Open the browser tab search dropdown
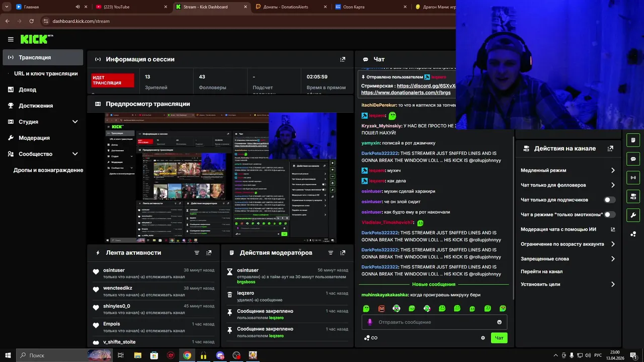 pyautogui.click(x=7, y=7)
